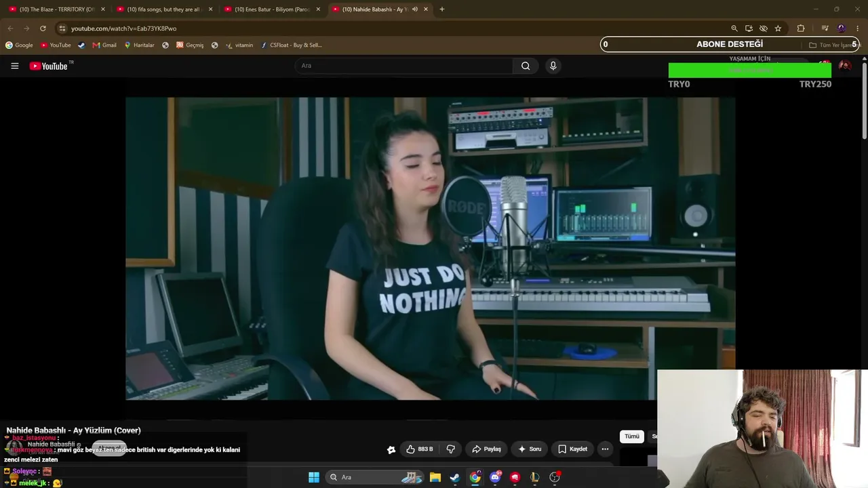Share the video using Paylaş
The image size is (868, 488).
tap(486, 449)
